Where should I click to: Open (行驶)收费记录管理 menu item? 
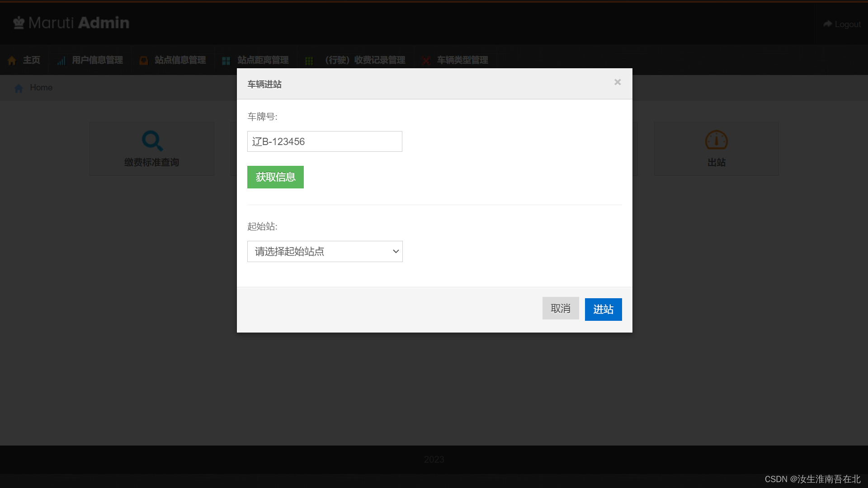pyautogui.click(x=355, y=60)
